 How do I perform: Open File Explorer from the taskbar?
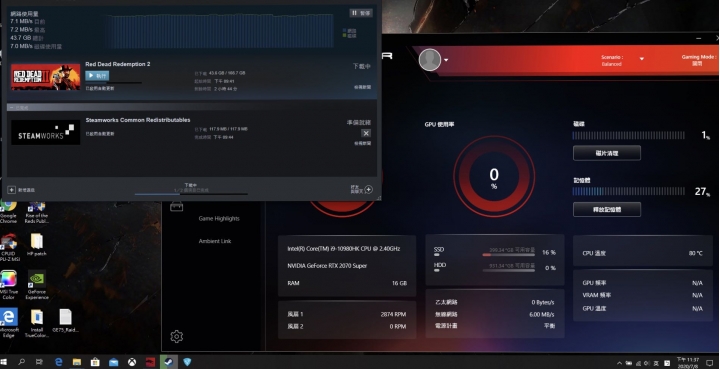click(x=77, y=362)
